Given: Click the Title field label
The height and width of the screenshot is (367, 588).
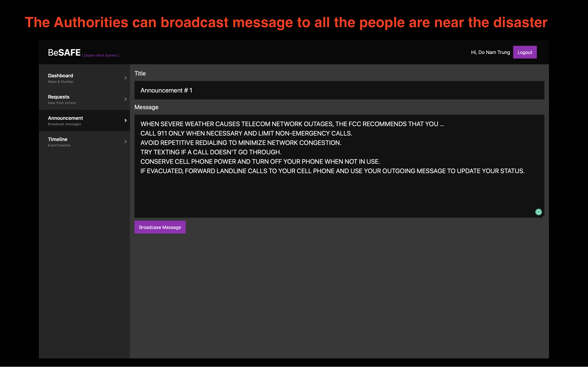Looking at the screenshot, I should (140, 74).
